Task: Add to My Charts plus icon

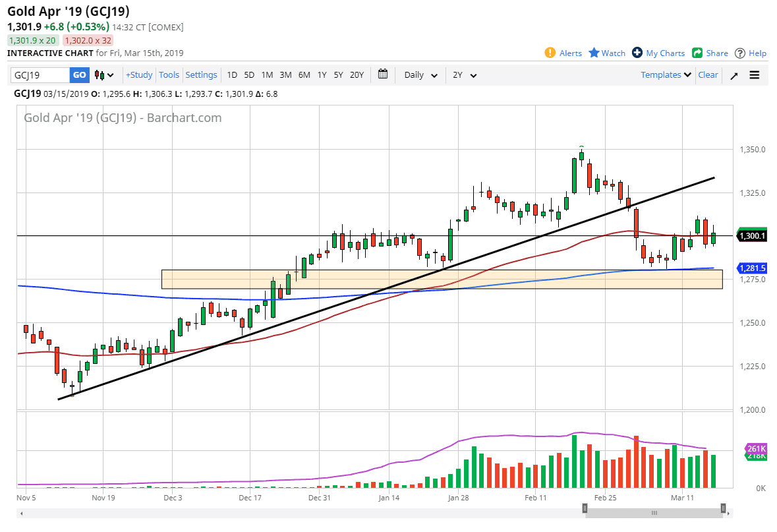Action: [637, 53]
